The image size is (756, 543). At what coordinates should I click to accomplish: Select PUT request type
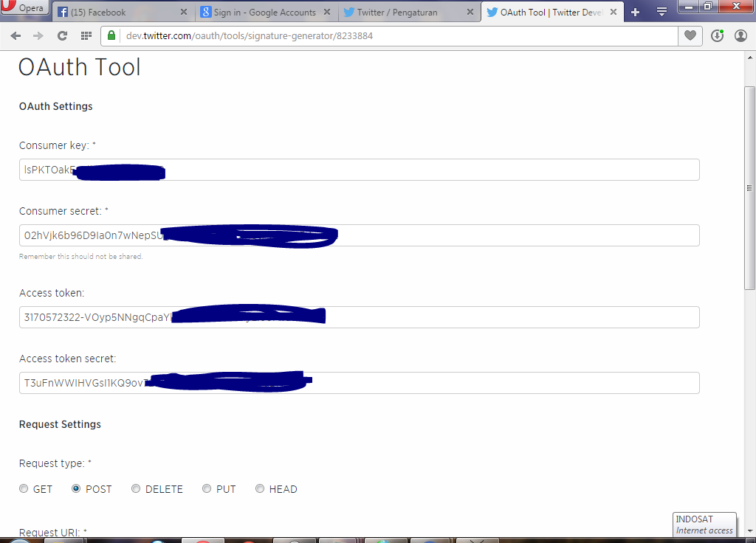(x=207, y=488)
